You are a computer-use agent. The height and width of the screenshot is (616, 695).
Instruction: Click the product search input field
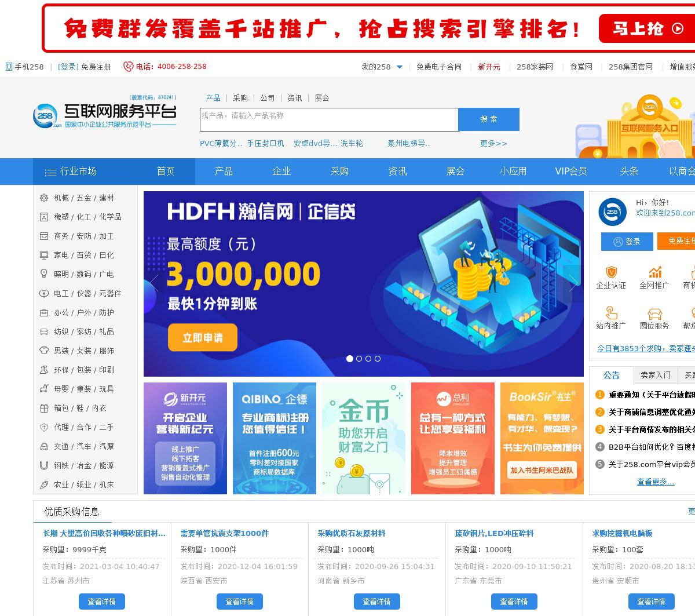329,119
